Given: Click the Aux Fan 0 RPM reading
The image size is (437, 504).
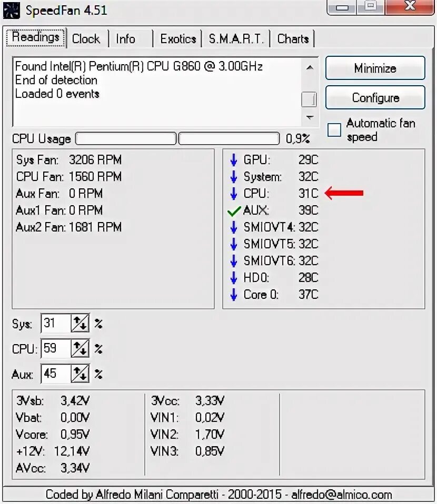Looking at the screenshot, I should (59, 194).
